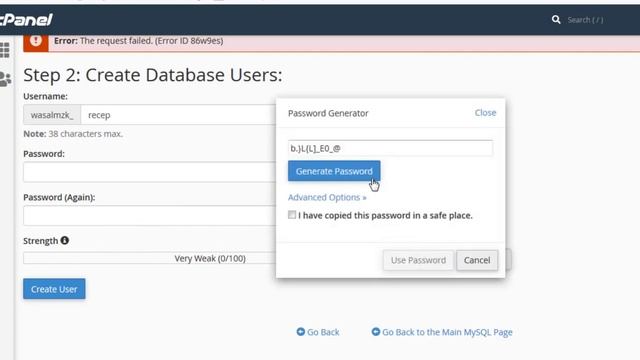Image resolution: width=640 pixels, height=360 pixels.
Task: Focus the Username field containing recep
Action: [x=179, y=115]
